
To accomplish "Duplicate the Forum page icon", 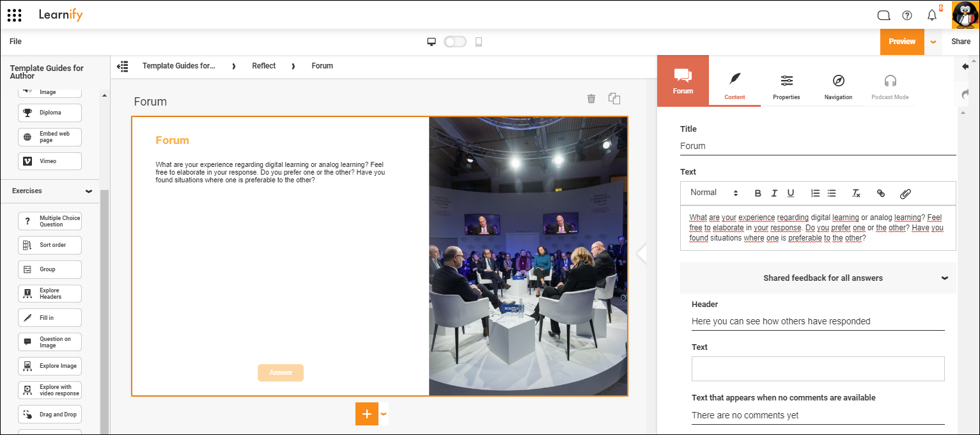I will (x=614, y=99).
